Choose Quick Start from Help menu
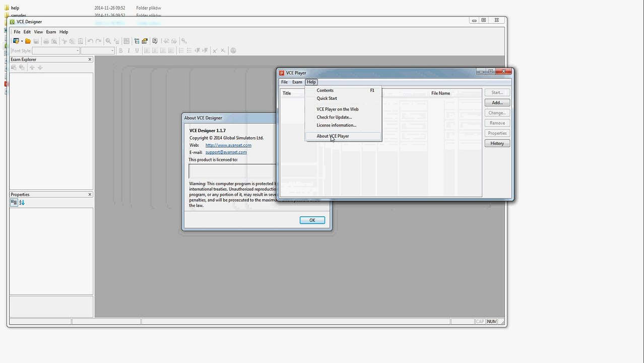This screenshot has width=644, height=363. click(343, 98)
